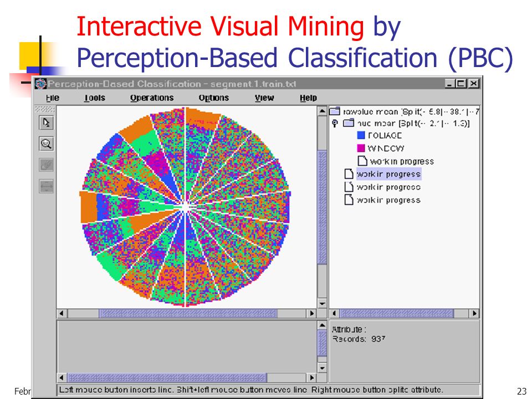The height and width of the screenshot is (399, 532).
Task: Select the highlighted work in progress node
Action: pyautogui.click(x=389, y=173)
